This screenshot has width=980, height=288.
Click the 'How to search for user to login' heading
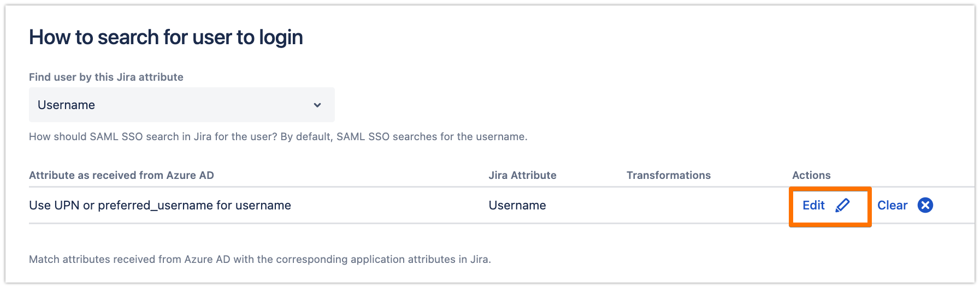(x=166, y=37)
